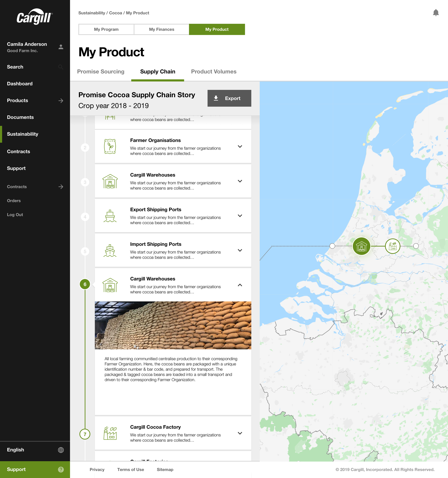Click the Farmer Organisations title
Screen dimensions: 448x478
point(156,140)
